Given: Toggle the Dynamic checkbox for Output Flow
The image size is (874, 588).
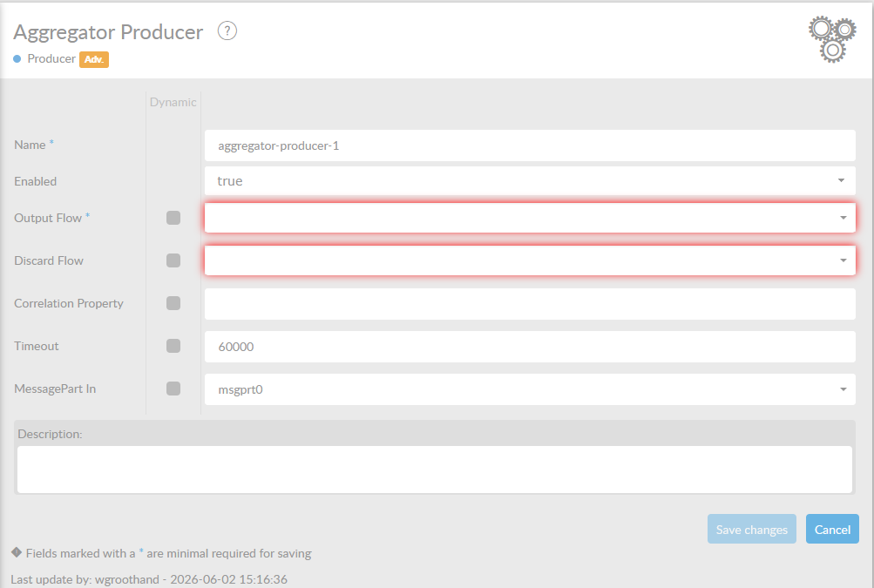Looking at the screenshot, I should tap(173, 218).
